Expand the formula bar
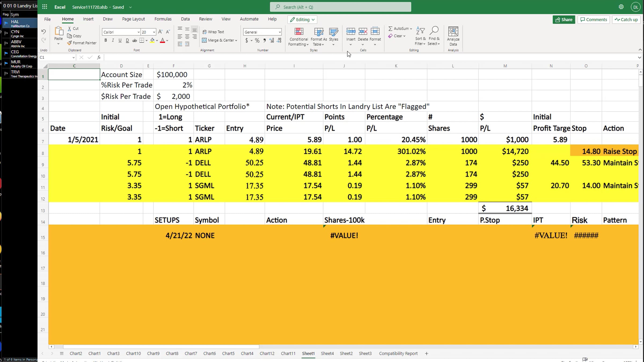Image resolution: width=644 pixels, height=362 pixels. point(639,57)
